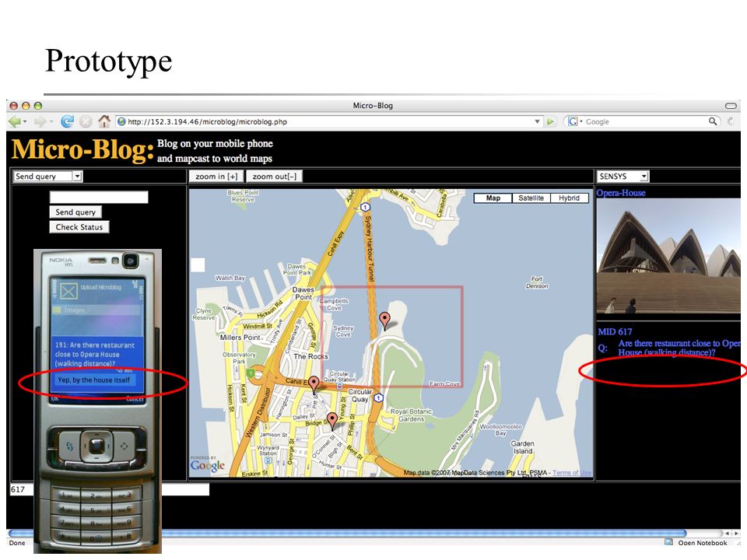Click the map marker at Circular Quay Station
Image resolution: width=747 pixels, height=560 pixels.
(314, 383)
